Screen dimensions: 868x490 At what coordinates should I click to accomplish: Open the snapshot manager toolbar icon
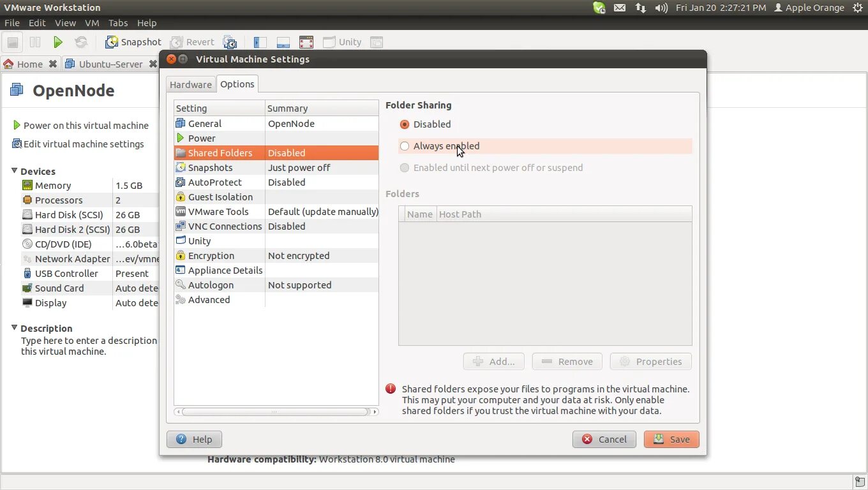click(x=230, y=42)
